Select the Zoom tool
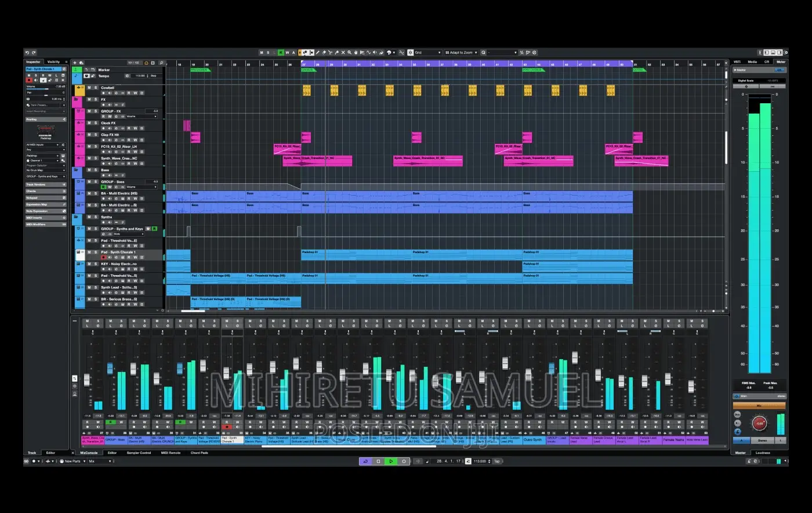Image resolution: width=812 pixels, height=513 pixels. pos(349,52)
